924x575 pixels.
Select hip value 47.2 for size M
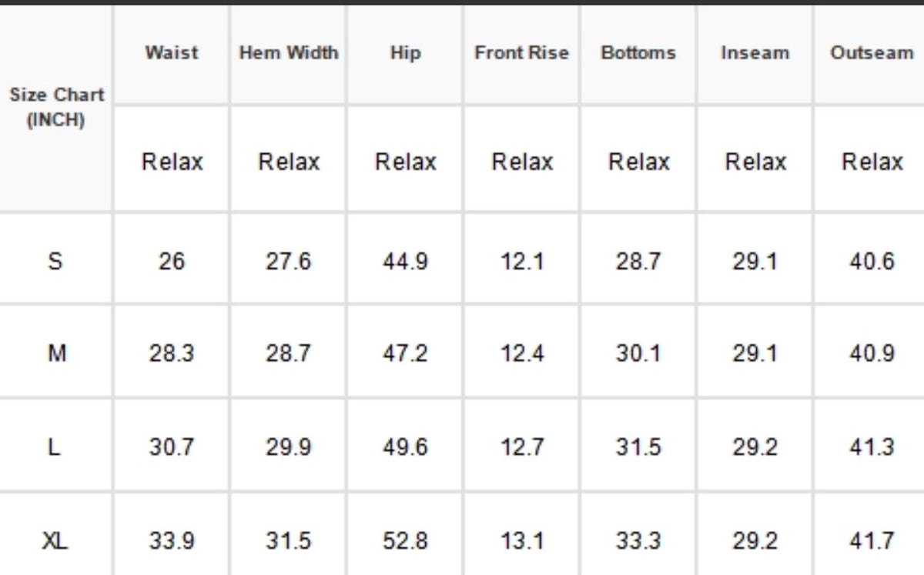point(405,353)
